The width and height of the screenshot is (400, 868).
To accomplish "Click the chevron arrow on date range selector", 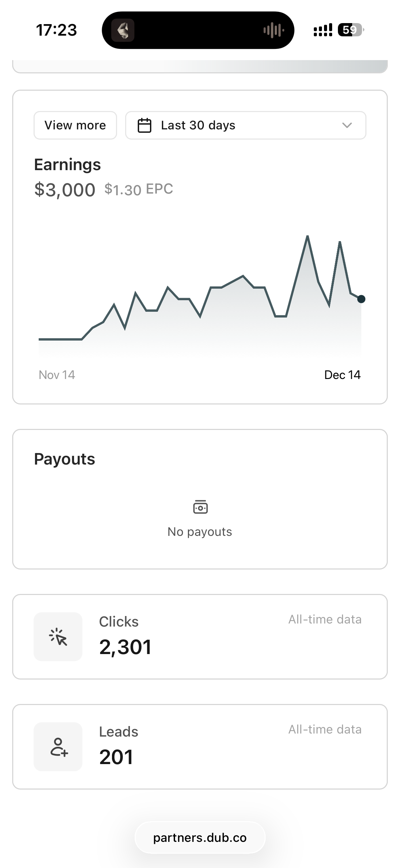I will click(347, 125).
